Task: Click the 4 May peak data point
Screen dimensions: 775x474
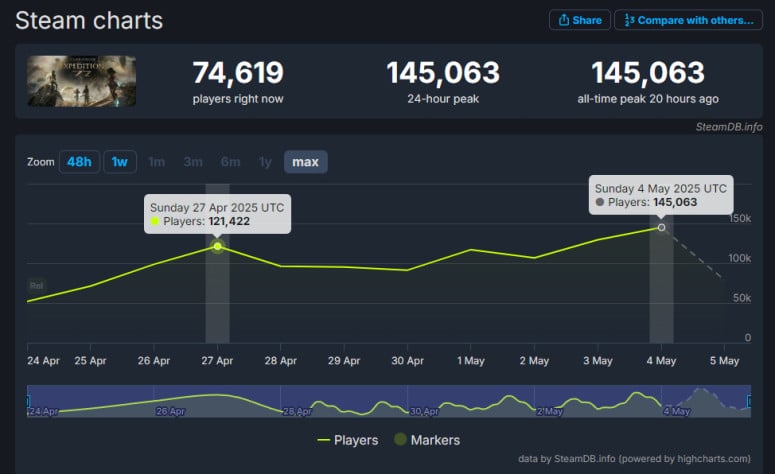Action: (x=661, y=227)
